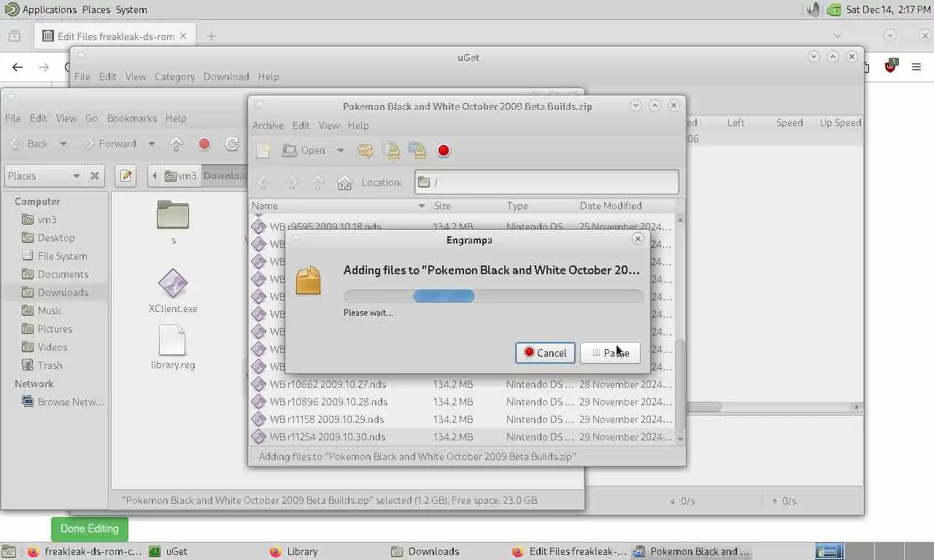Click the Up directory icon in file manager
The width and height of the screenshot is (934, 560).
[176, 144]
